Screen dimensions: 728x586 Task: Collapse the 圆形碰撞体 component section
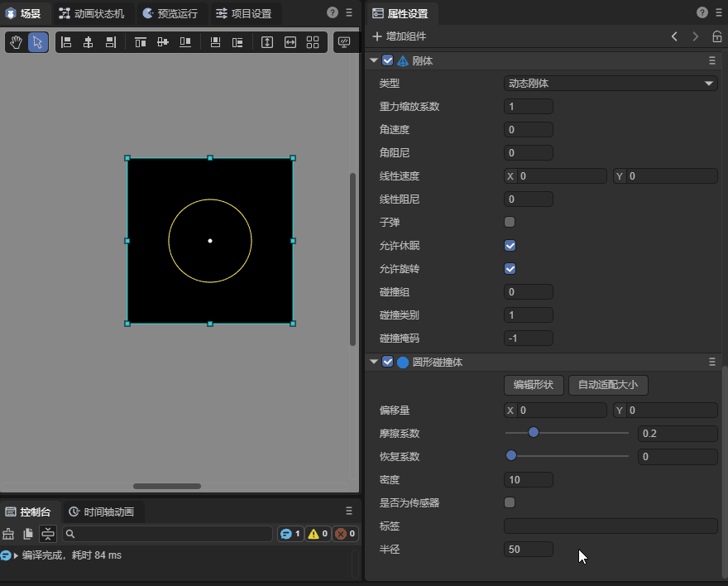click(374, 362)
